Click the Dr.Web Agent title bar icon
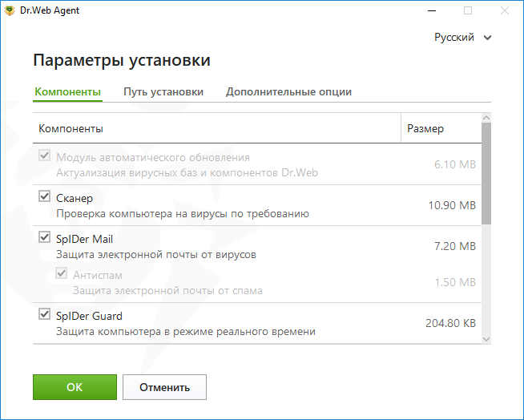Screen dimensions: 524x420 click(10, 10)
